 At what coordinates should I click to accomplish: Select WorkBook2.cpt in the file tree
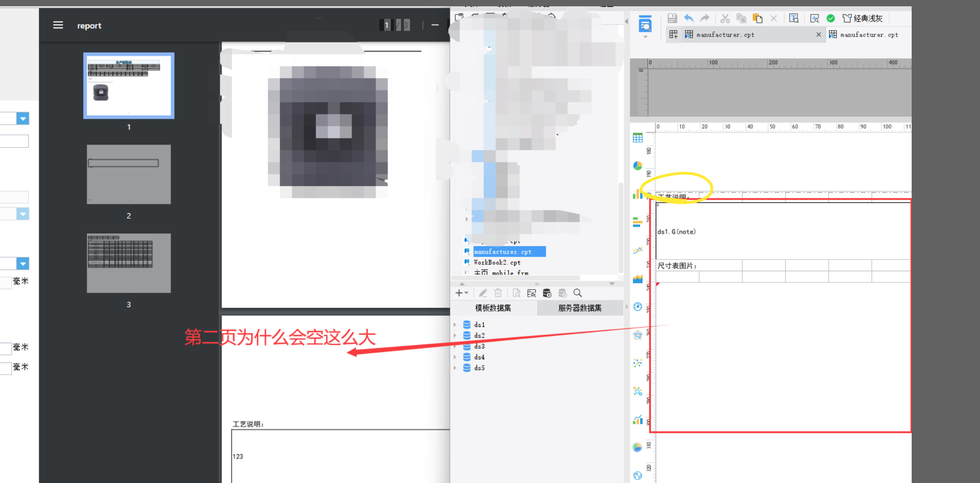497,263
